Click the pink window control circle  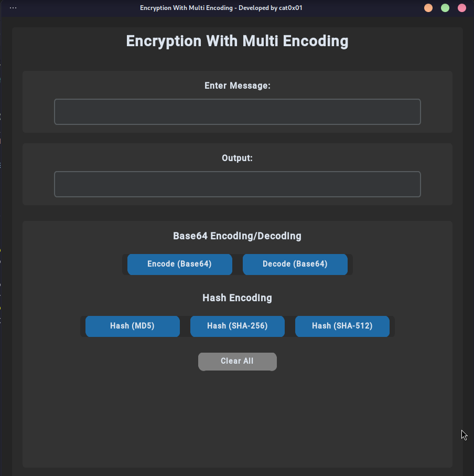(x=461, y=8)
